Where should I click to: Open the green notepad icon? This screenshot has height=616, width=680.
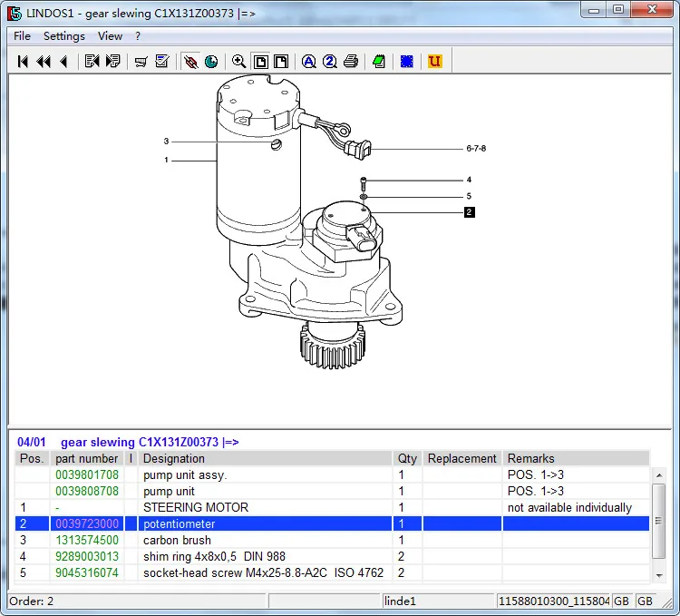pos(379,62)
